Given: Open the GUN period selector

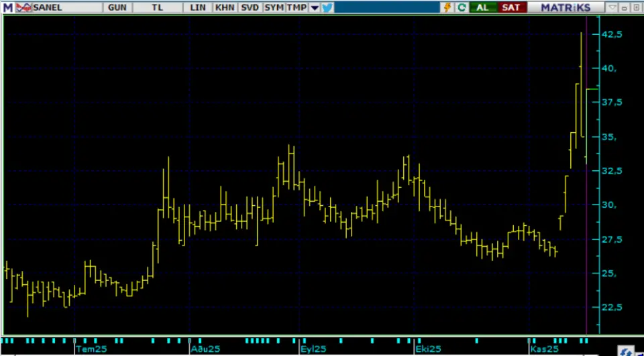Looking at the screenshot, I should (x=117, y=7).
